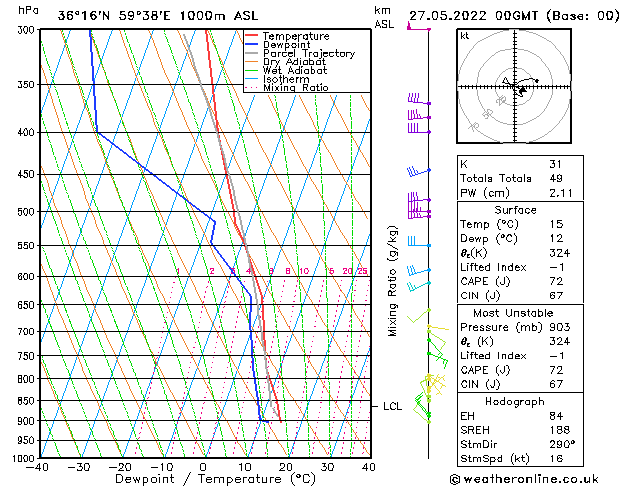This screenshot has width=629, height=486.
Task: Click the red Temperature legend line swatch
Action: [251, 36]
